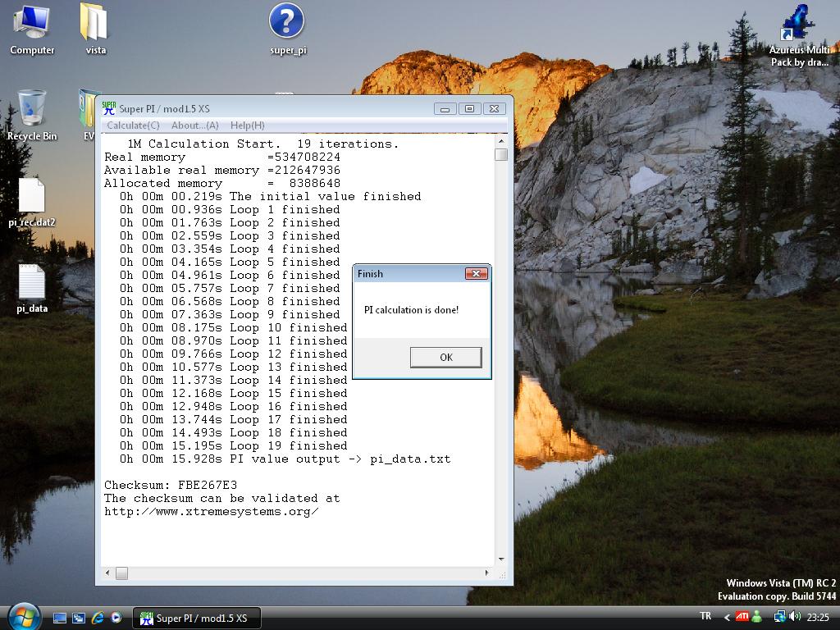The width and height of the screenshot is (840, 630).
Task: Click the "Real memory =534708224" line
Action: 222,157
